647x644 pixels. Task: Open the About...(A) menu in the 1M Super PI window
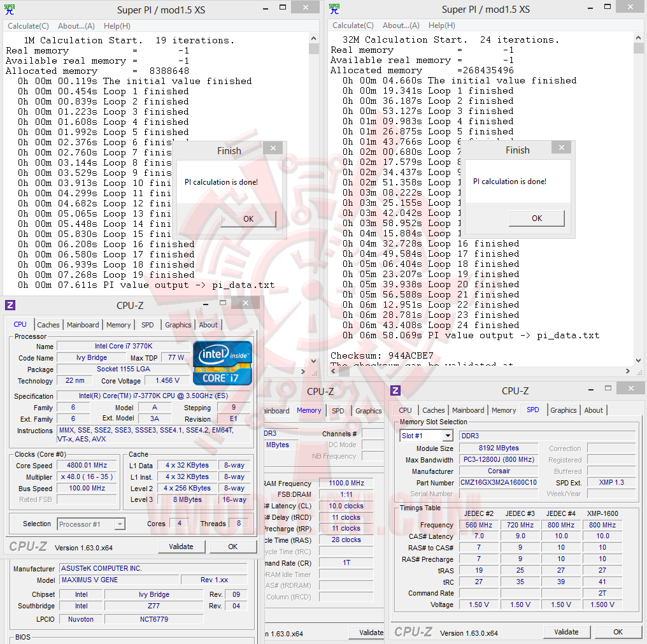[x=76, y=26]
